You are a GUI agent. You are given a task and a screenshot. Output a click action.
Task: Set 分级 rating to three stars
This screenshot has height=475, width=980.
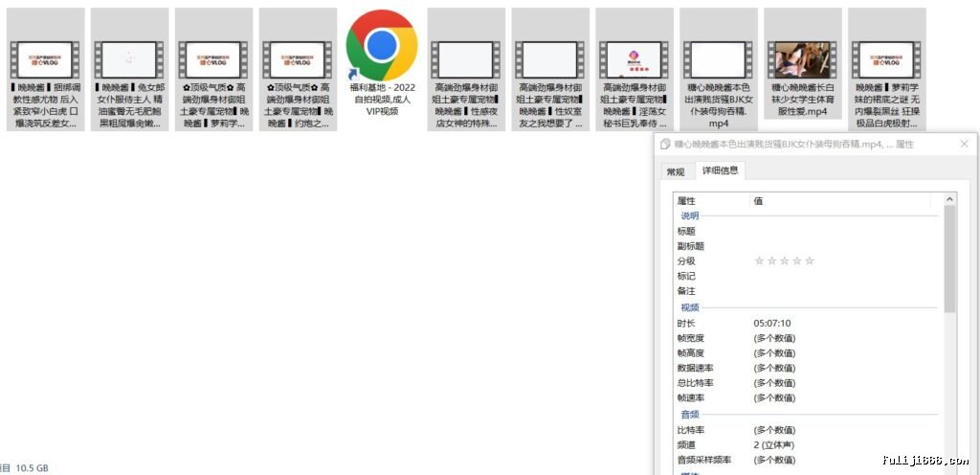pyautogui.click(x=785, y=260)
